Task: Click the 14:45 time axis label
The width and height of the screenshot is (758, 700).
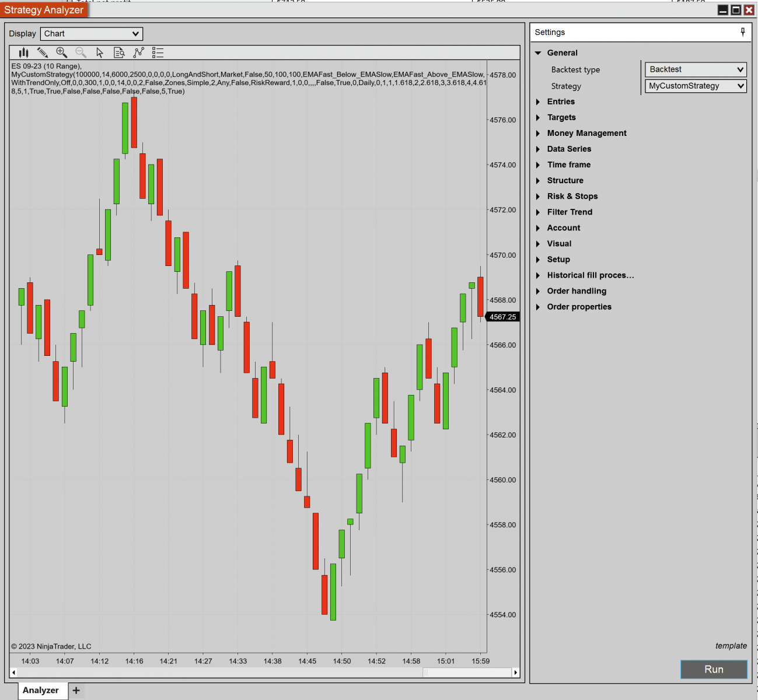Action: click(x=308, y=661)
